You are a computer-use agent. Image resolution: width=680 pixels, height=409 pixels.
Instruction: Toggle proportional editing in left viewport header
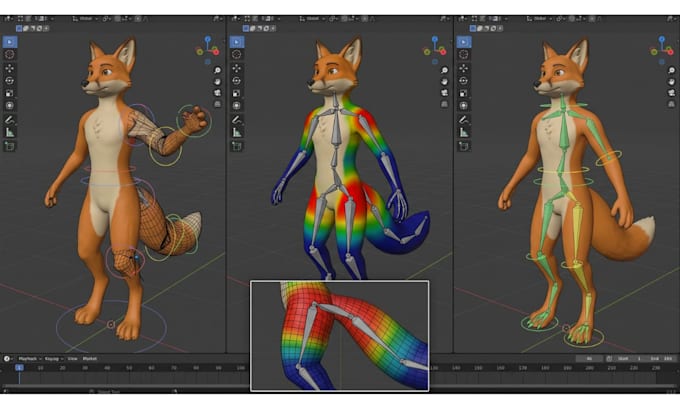click(138, 19)
